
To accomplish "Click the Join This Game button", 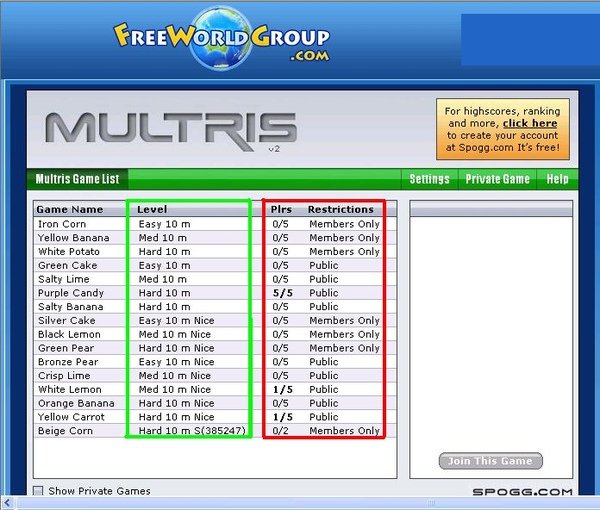I will pyautogui.click(x=491, y=461).
